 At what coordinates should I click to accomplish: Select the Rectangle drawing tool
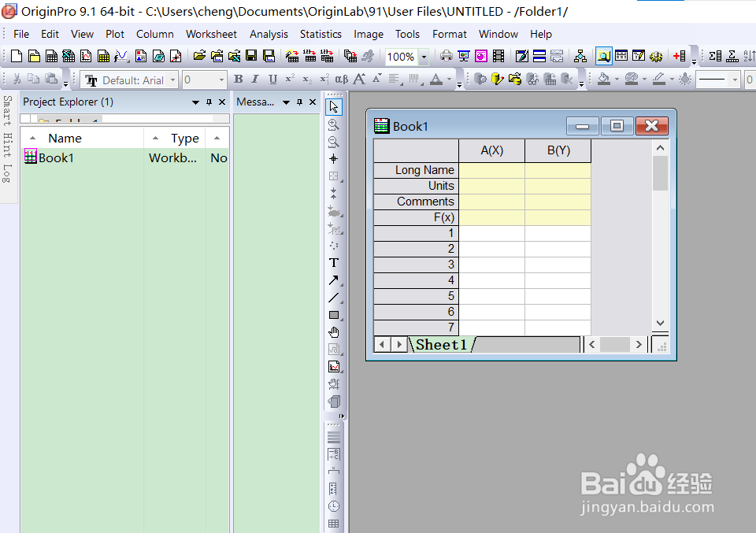point(334,315)
